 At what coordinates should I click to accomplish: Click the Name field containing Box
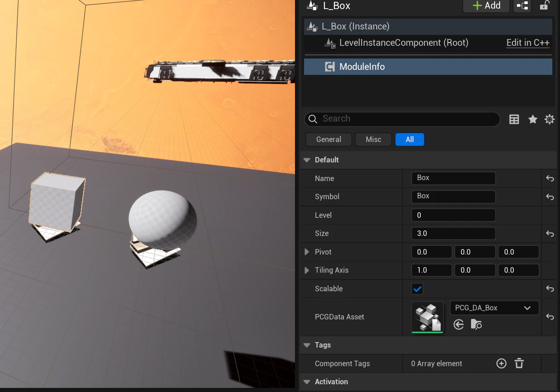(x=453, y=178)
